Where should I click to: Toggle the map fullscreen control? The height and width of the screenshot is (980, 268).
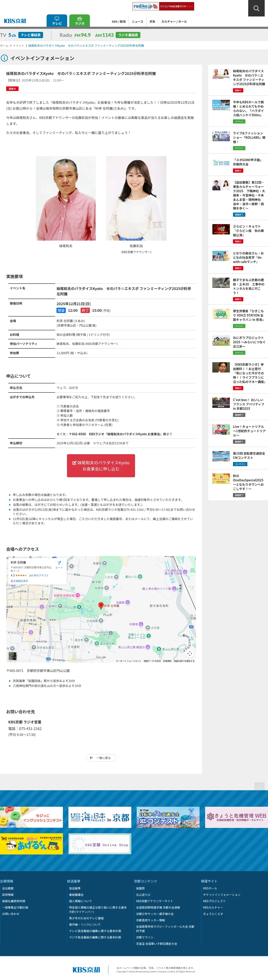189,654
